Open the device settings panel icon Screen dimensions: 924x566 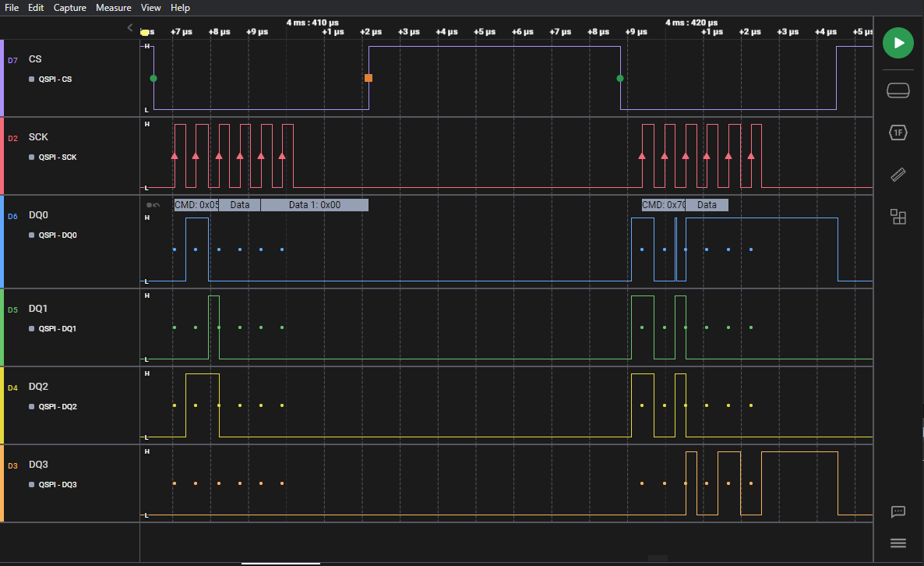(898, 90)
